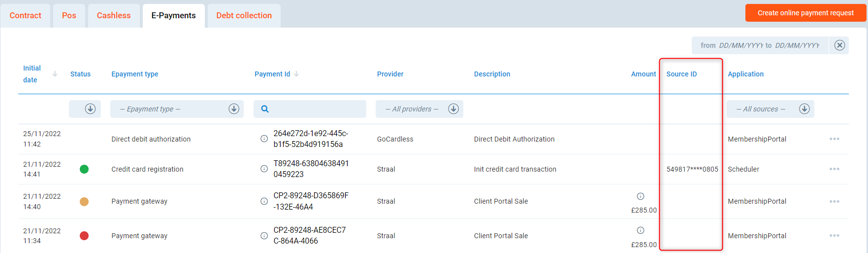868x253 pixels.
Task: Sort by Payment Id arrow
Action: click(296, 74)
